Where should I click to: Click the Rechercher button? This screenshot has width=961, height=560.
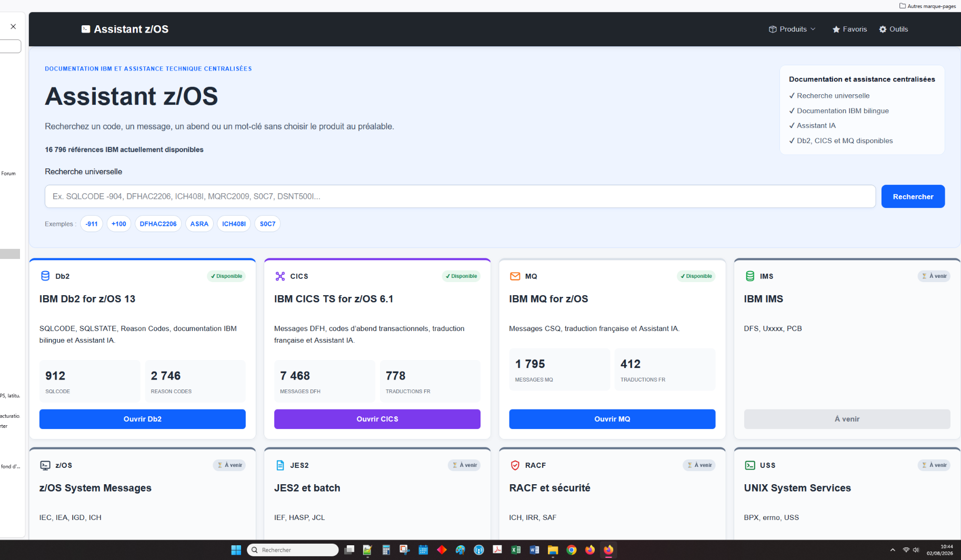point(913,196)
